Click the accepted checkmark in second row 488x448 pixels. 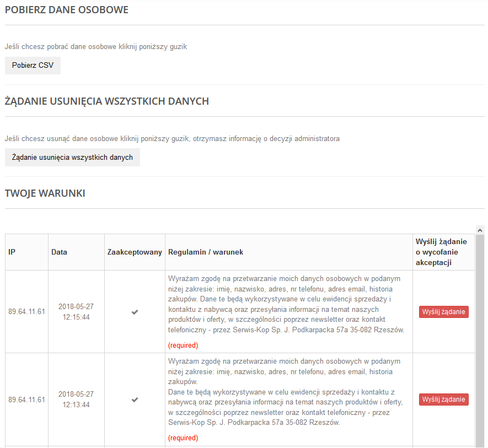[x=135, y=400]
